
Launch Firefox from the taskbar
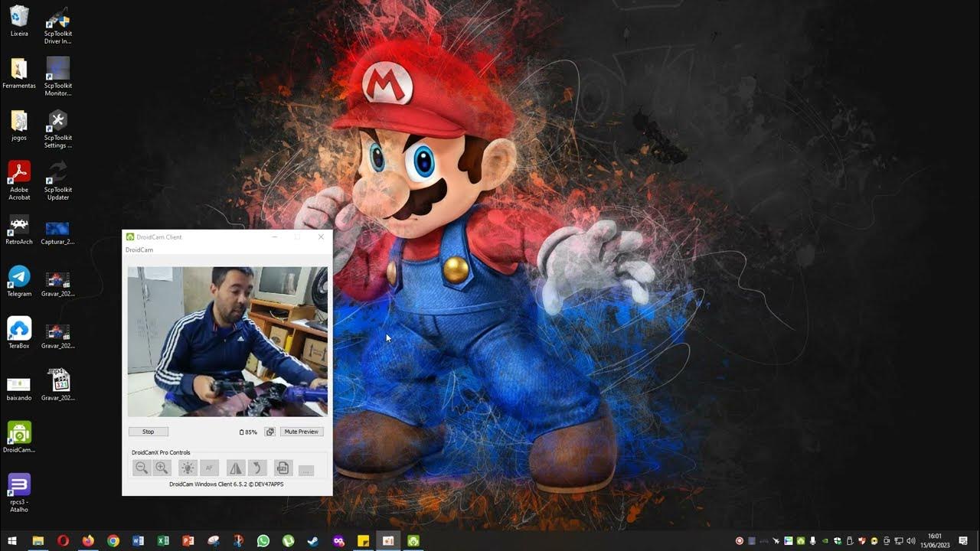click(x=88, y=541)
